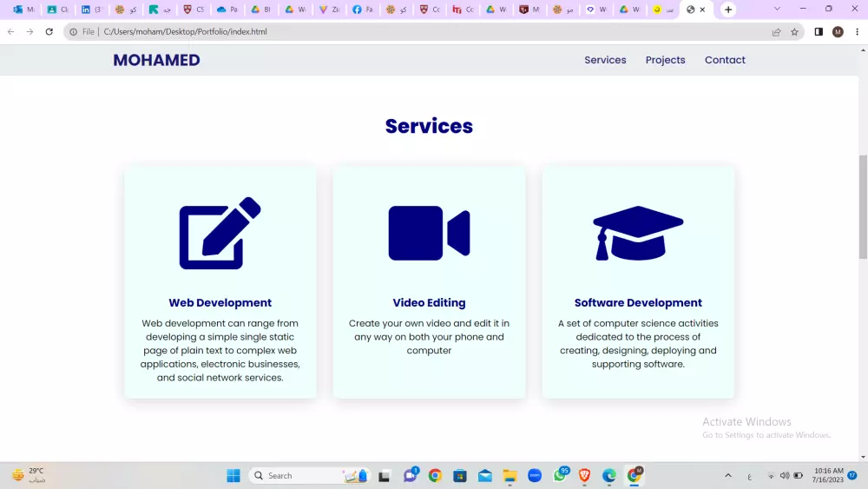The height and width of the screenshot is (489, 868).
Task: Click the address bar URL
Action: (x=186, y=31)
